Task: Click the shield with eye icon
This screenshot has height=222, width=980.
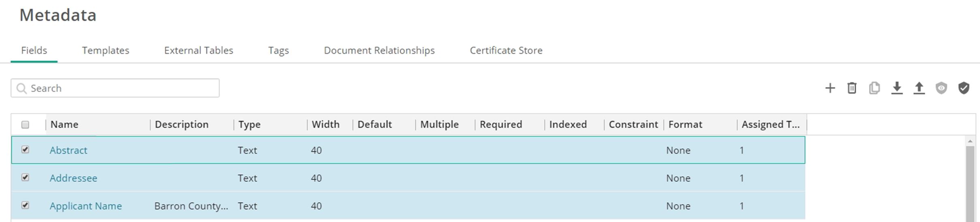Action: 941,88
